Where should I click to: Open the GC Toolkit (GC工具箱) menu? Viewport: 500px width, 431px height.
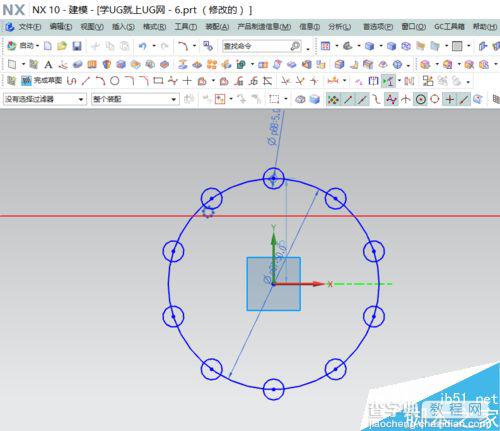pos(449,27)
